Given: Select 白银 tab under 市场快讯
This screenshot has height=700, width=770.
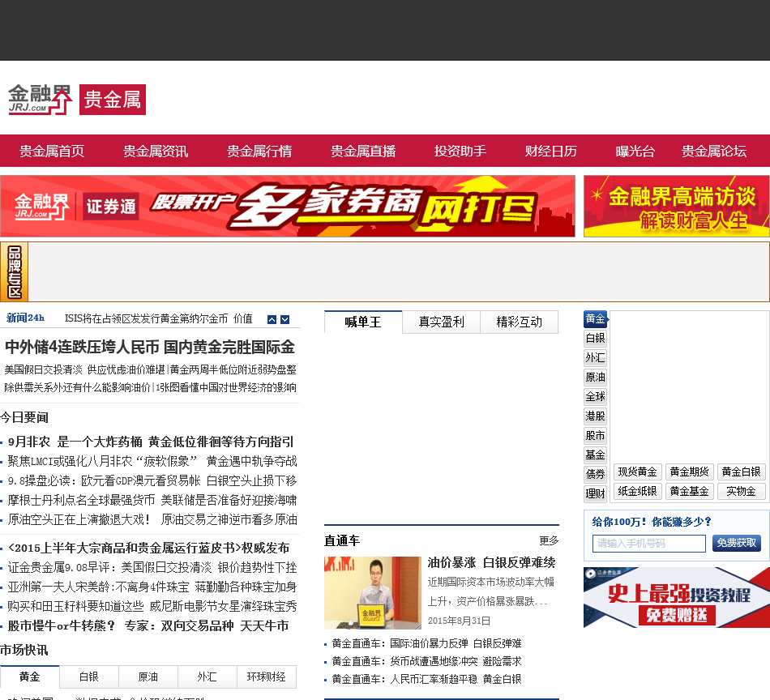Looking at the screenshot, I should coord(89,677).
